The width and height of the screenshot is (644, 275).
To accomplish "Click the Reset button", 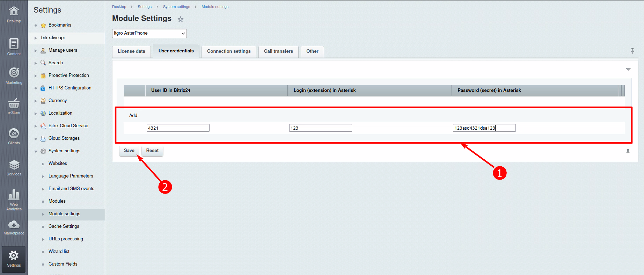I will tap(152, 151).
